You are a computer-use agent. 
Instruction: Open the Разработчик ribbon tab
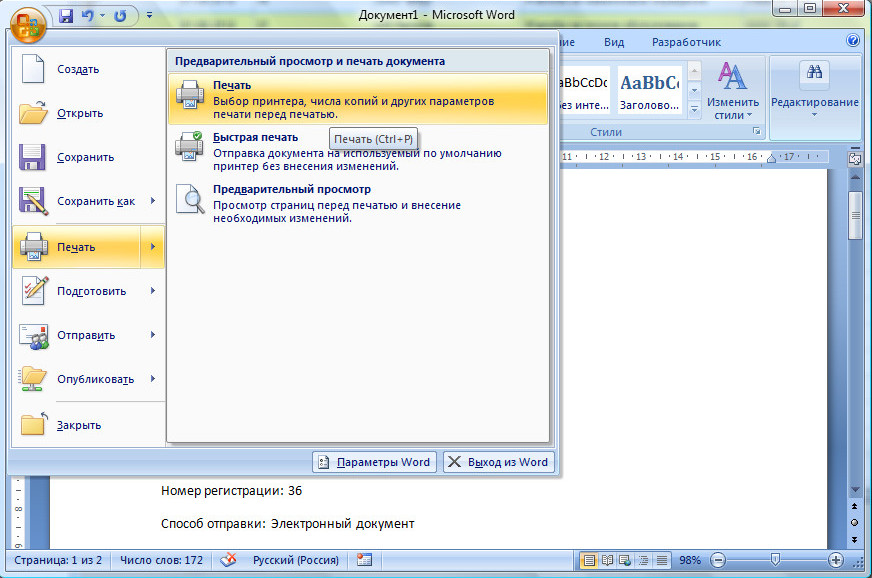[x=686, y=42]
